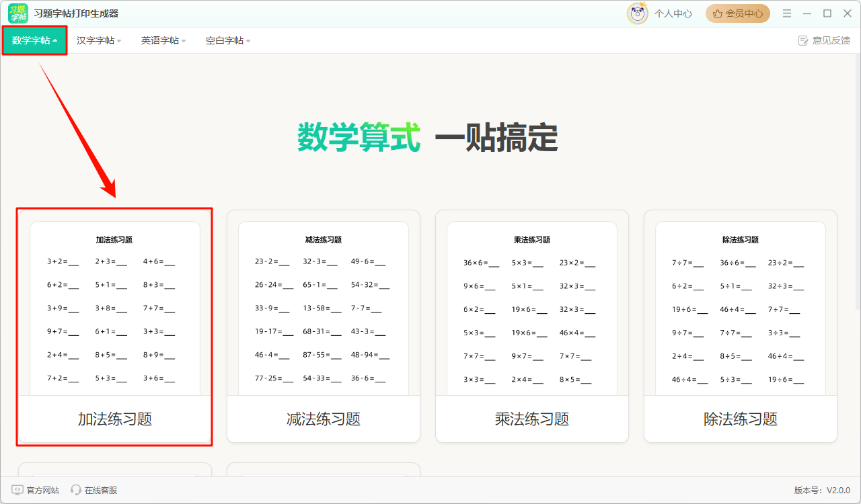
Task: Click the 除法练习题 card label
Action: [x=741, y=419]
